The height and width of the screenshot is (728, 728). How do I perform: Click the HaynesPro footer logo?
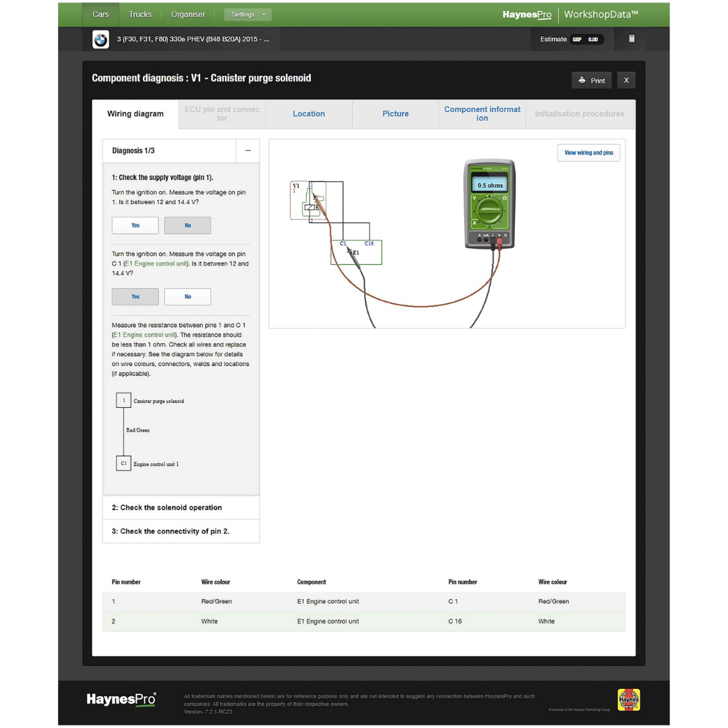pos(121,699)
